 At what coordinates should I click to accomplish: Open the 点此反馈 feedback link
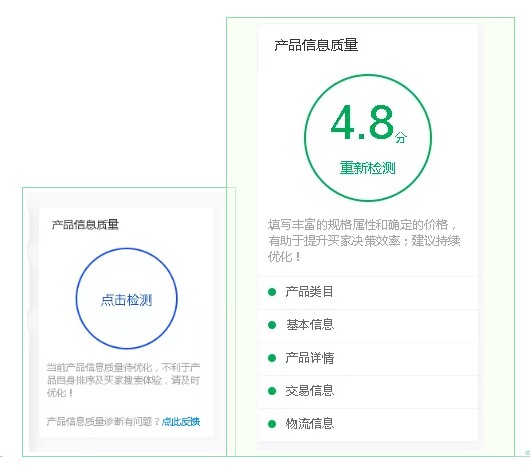181,421
